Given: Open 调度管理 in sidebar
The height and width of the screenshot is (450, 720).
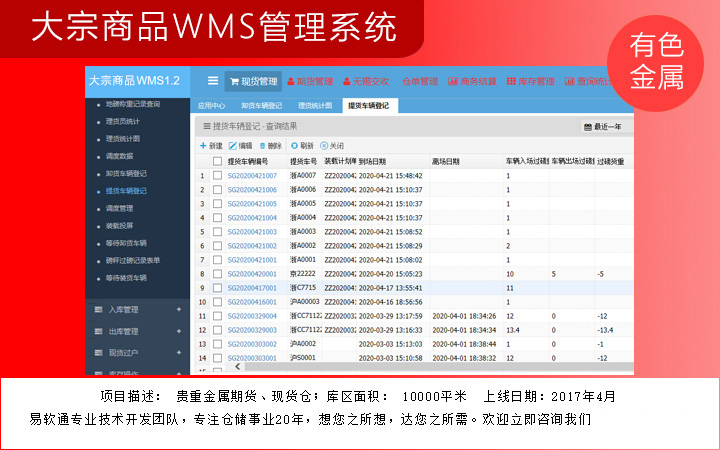Looking at the screenshot, I should 119,208.
